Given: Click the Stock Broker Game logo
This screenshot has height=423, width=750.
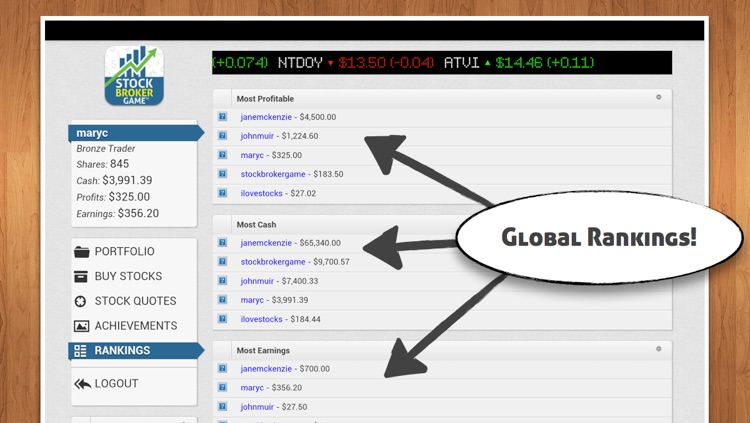Looking at the screenshot, I should (134, 76).
